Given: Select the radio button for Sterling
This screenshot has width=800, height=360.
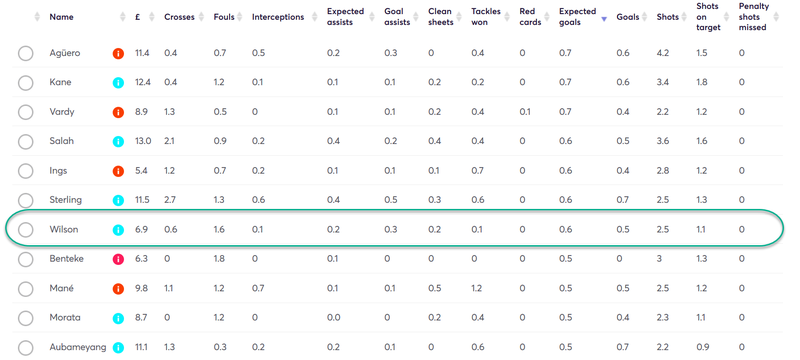Looking at the screenshot, I should click(x=26, y=200).
